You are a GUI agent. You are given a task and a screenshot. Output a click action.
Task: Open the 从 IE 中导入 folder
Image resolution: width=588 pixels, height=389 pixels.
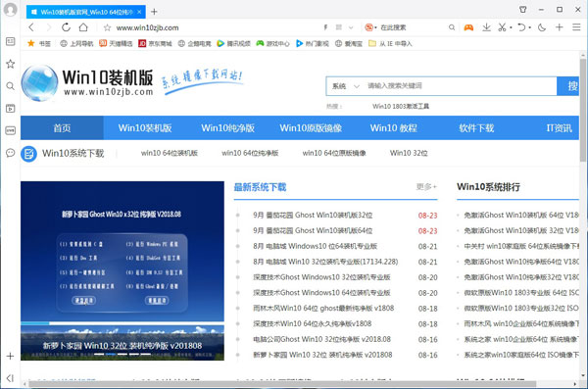click(390, 43)
